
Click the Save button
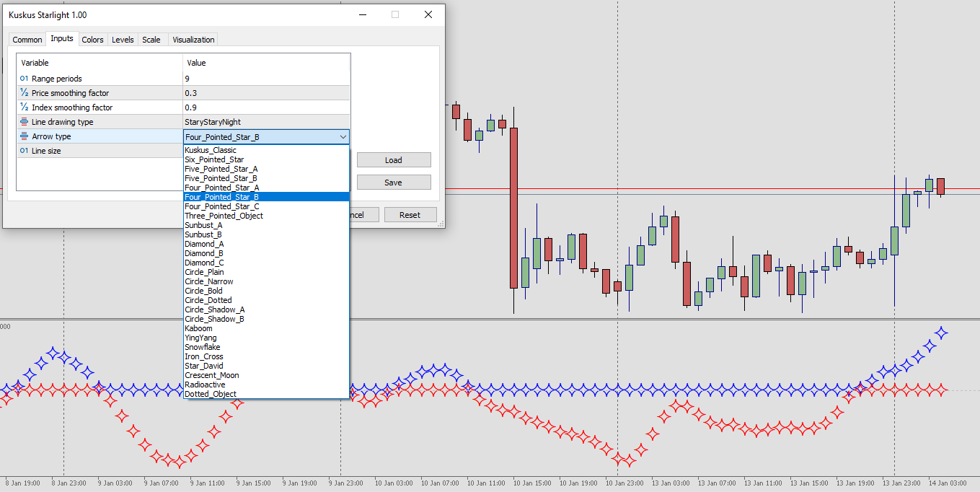pos(393,181)
